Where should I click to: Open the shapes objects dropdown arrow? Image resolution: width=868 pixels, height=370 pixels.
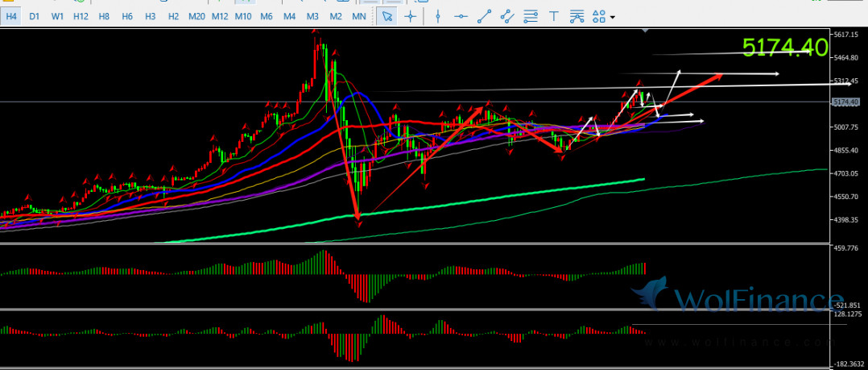[x=613, y=17]
